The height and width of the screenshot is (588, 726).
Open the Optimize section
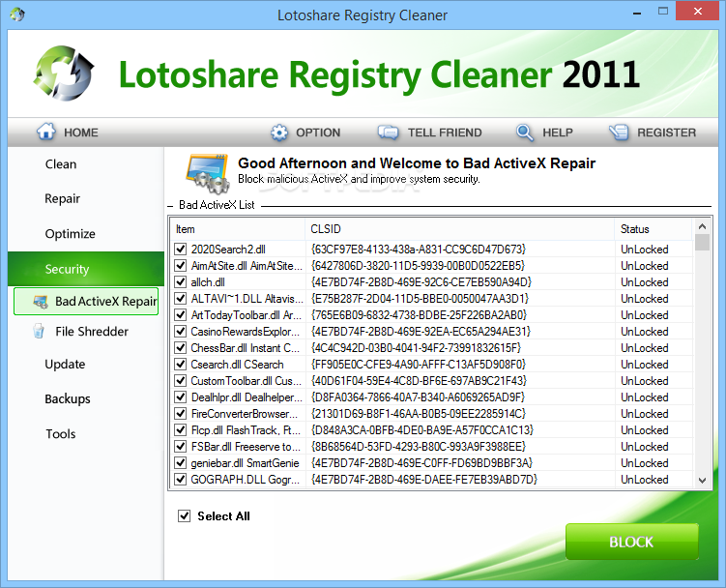coord(71,233)
